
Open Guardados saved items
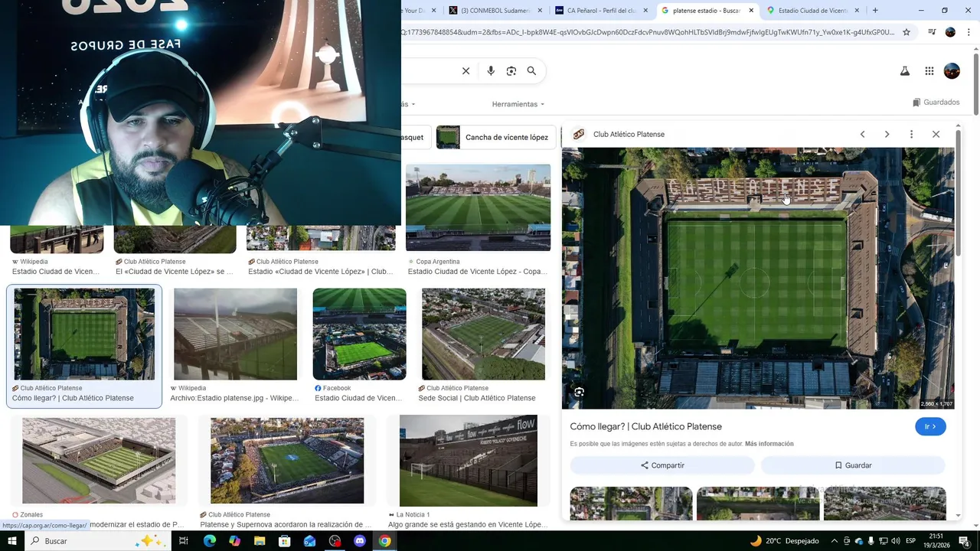(936, 103)
